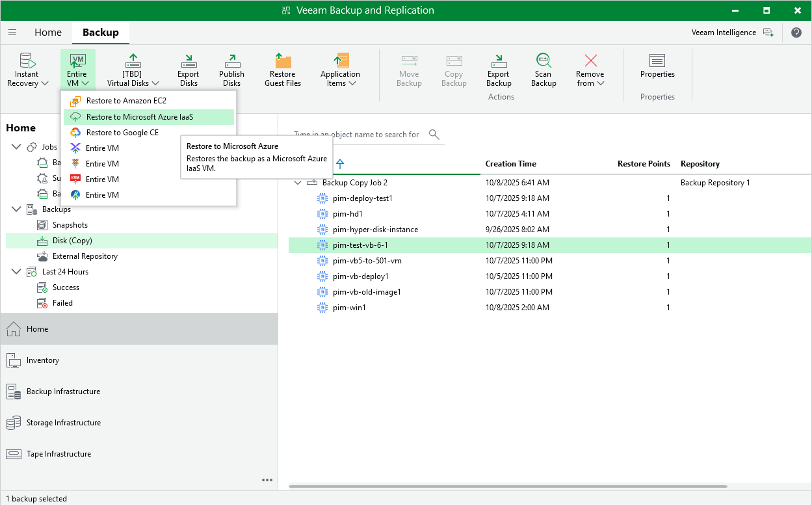812x506 pixels.
Task: Sort by Restore Points column
Action: (x=644, y=164)
